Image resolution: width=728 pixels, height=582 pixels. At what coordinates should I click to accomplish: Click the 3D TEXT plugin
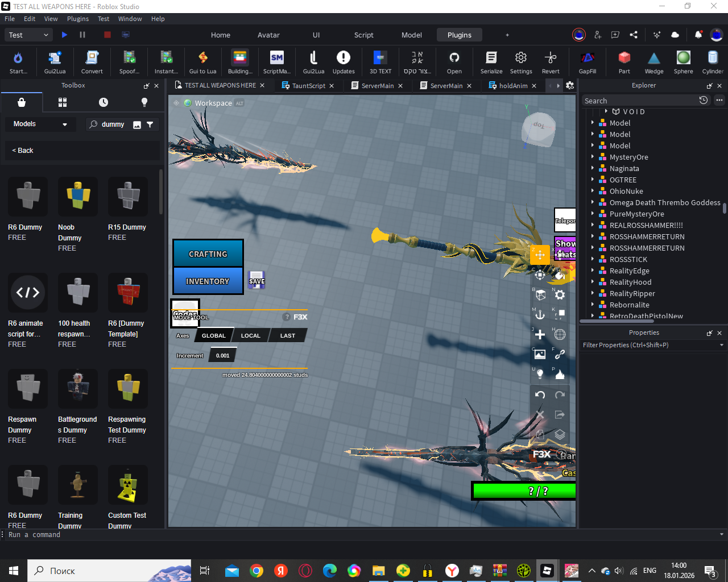380,62
